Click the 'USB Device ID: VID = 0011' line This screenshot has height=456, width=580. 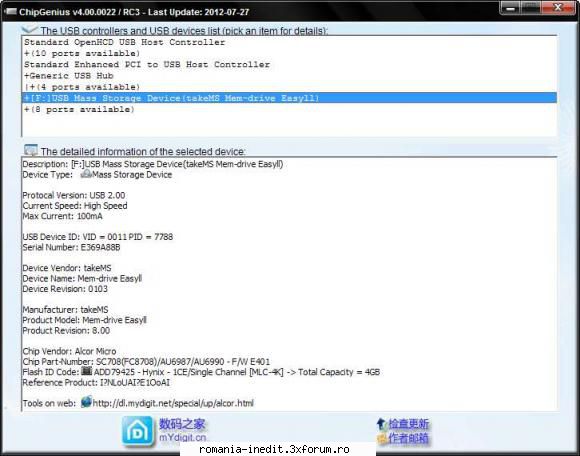(x=98, y=237)
